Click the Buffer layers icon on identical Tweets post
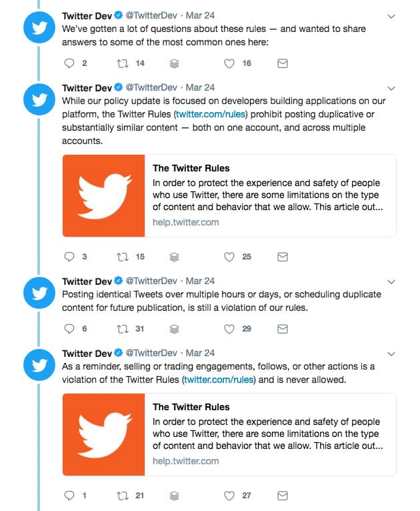Image resolution: width=420 pixels, height=511 pixels. point(174,329)
